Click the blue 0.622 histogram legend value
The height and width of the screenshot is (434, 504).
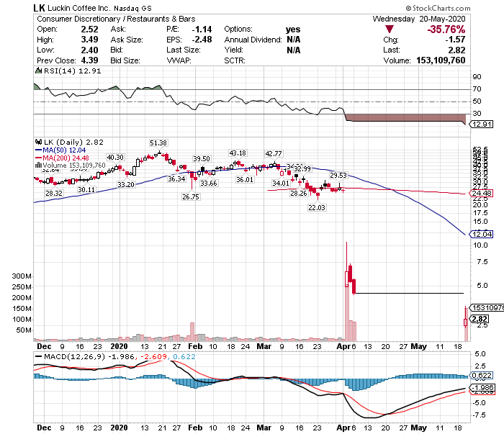pyautogui.click(x=184, y=356)
